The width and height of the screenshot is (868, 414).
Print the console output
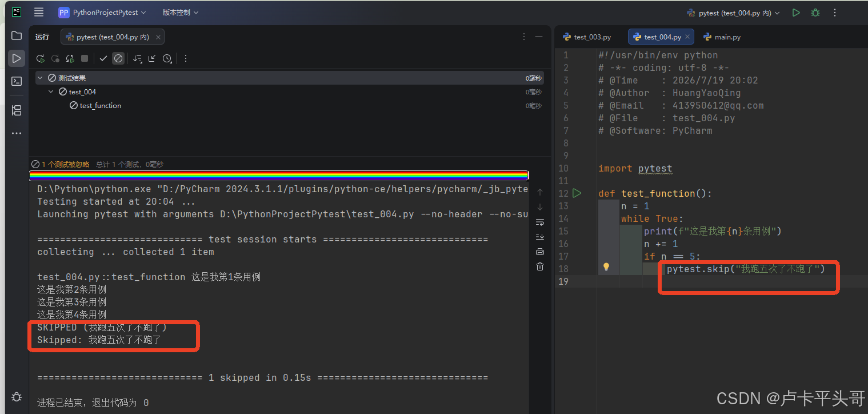pos(540,252)
